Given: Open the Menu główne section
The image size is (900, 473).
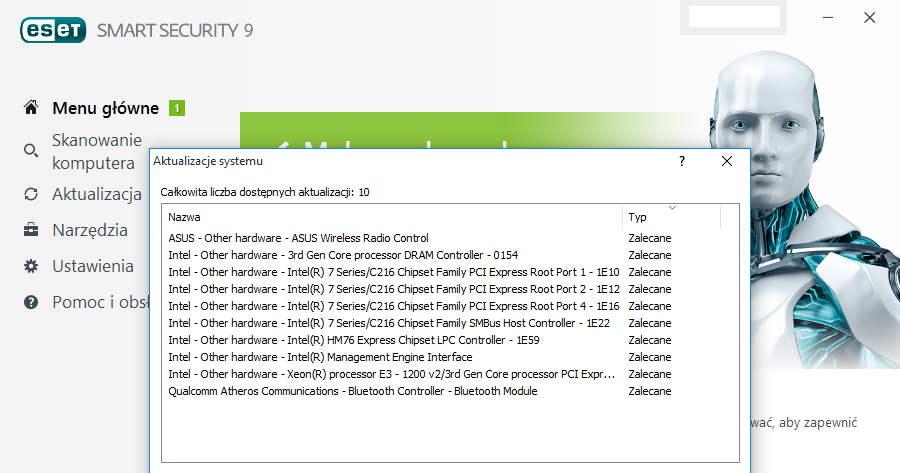Looking at the screenshot, I should pyautogui.click(x=106, y=108).
